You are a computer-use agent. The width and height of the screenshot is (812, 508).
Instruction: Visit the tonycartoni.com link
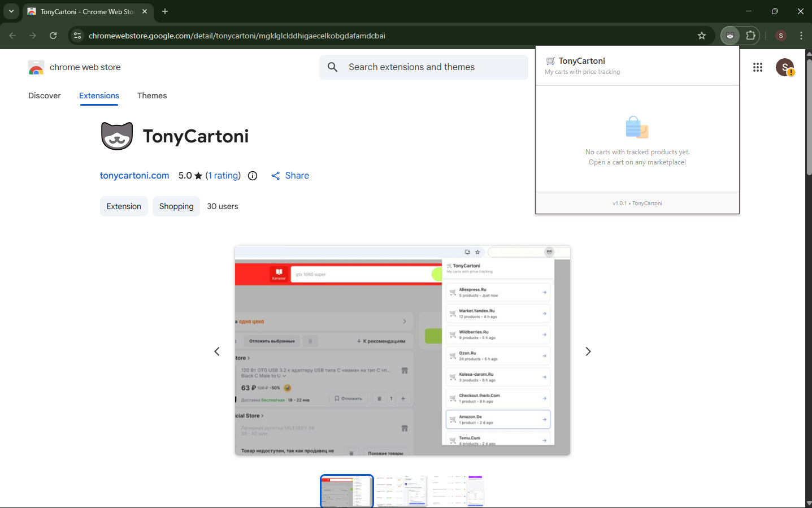[134, 176]
